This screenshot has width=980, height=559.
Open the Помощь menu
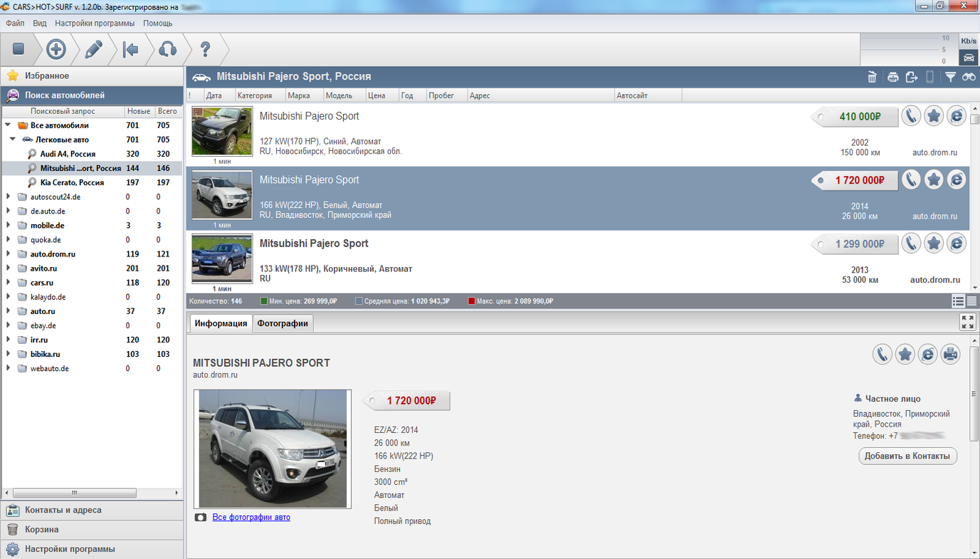(x=158, y=23)
